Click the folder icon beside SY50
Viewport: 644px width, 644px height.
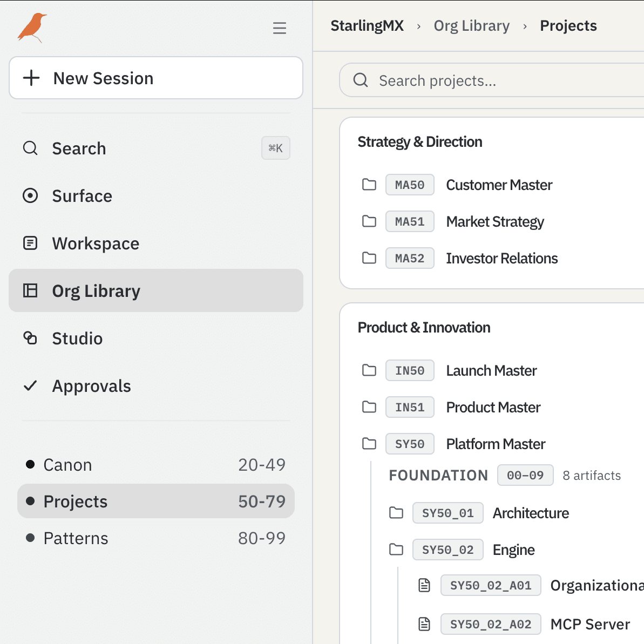(x=369, y=444)
